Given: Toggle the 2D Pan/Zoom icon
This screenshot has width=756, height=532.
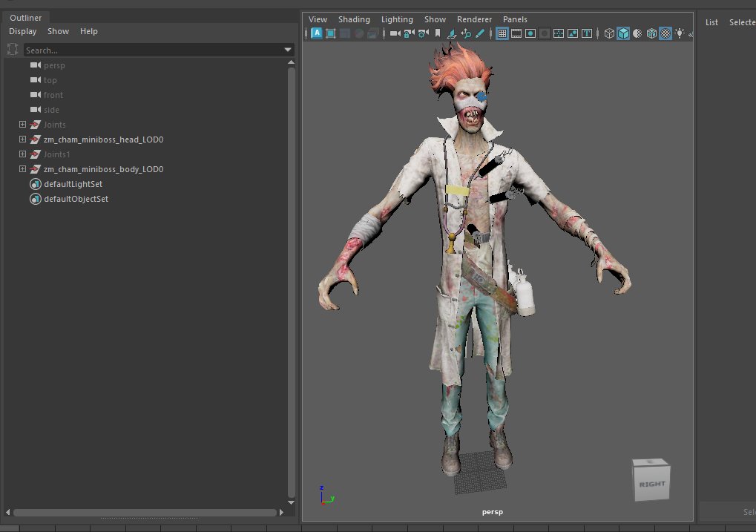Looking at the screenshot, I should pyautogui.click(x=466, y=33).
